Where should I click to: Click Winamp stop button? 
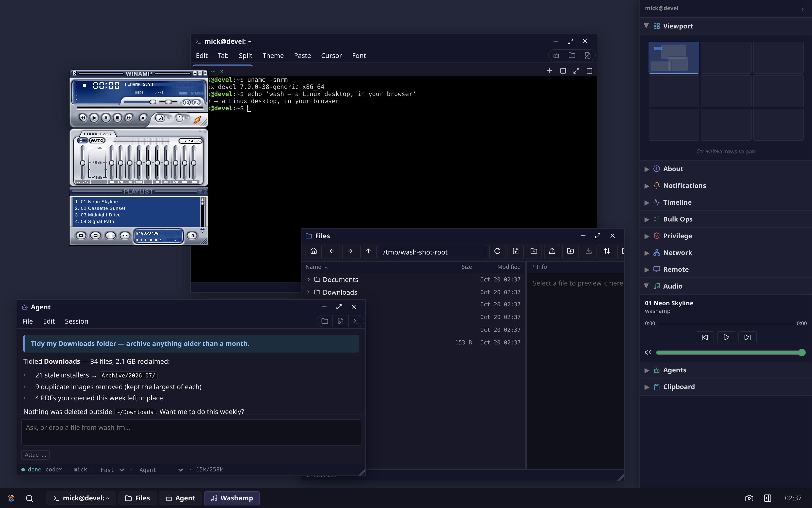[x=117, y=118]
